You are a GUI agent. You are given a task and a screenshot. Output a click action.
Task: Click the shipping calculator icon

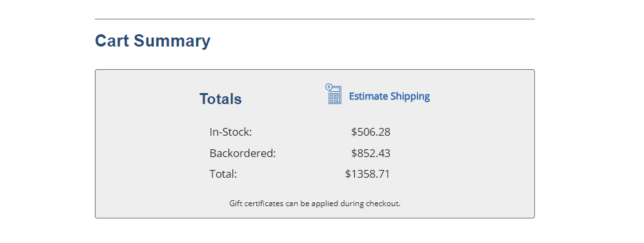click(333, 94)
